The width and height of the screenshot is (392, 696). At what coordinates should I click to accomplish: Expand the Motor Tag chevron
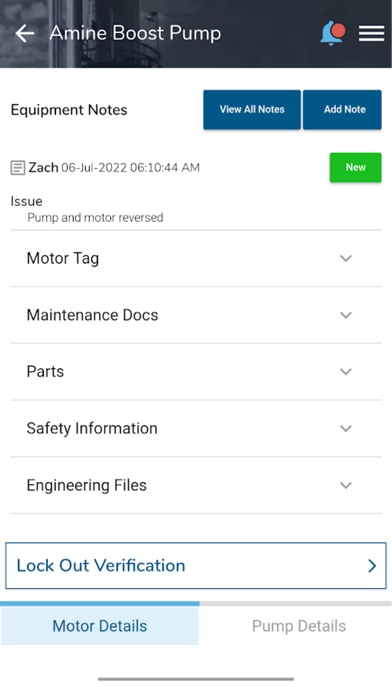(x=346, y=258)
